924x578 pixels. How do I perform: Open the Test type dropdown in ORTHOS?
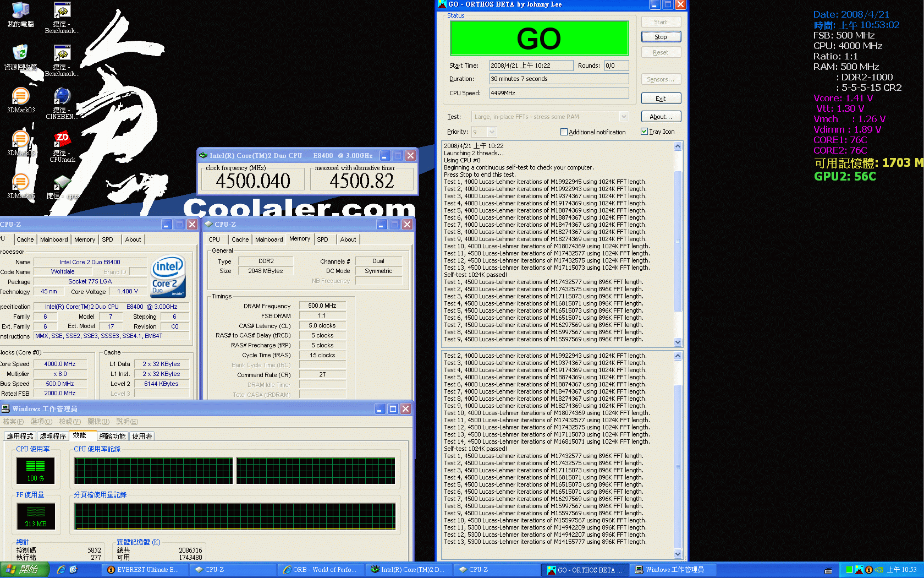pyautogui.click(x=623, y=117)
